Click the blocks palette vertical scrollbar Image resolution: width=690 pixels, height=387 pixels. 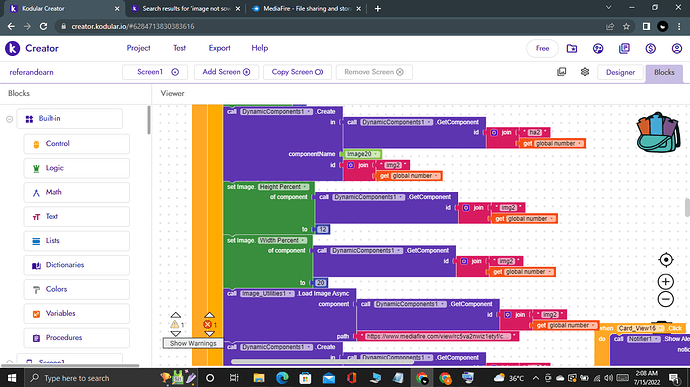pos(149,120)
